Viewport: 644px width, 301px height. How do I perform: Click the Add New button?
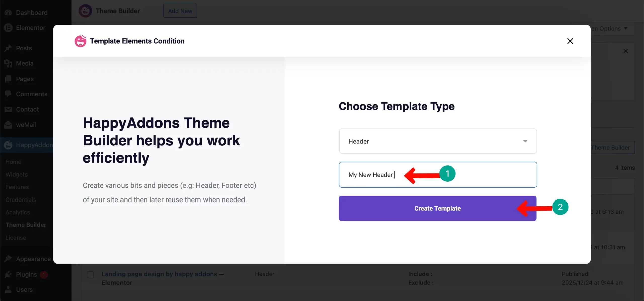click(180, 11)
